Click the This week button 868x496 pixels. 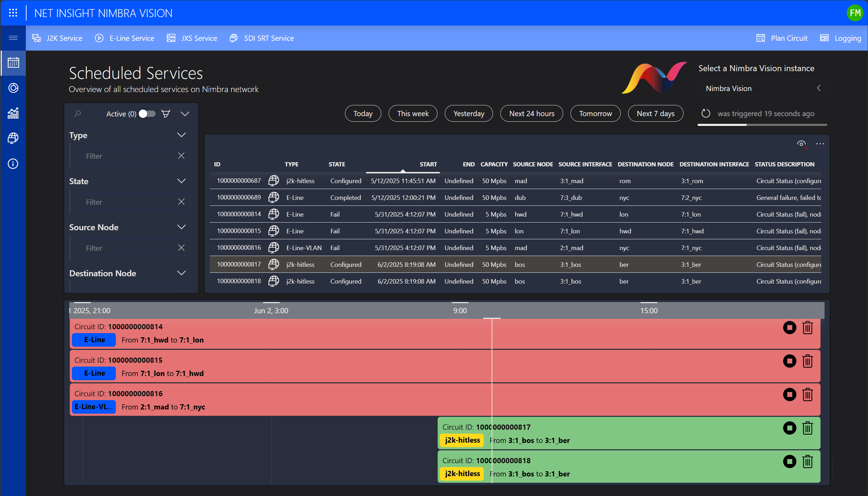pos(413,113)
